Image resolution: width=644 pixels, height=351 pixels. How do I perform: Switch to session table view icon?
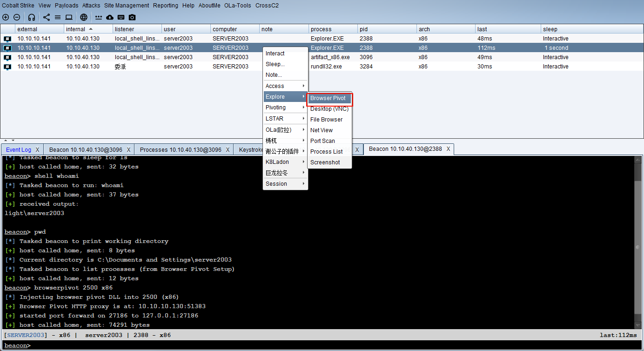tap(58, 17)
